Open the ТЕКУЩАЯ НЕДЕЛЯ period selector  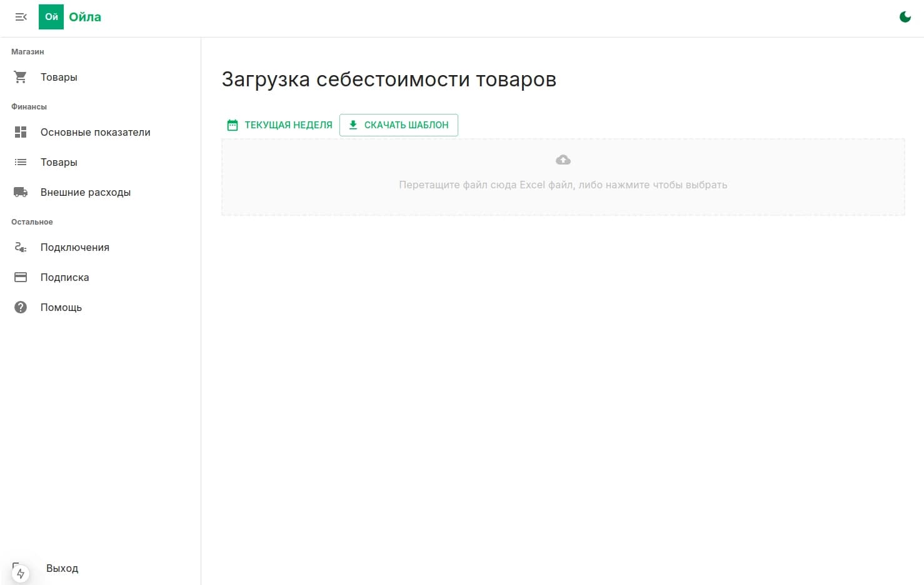279,125
